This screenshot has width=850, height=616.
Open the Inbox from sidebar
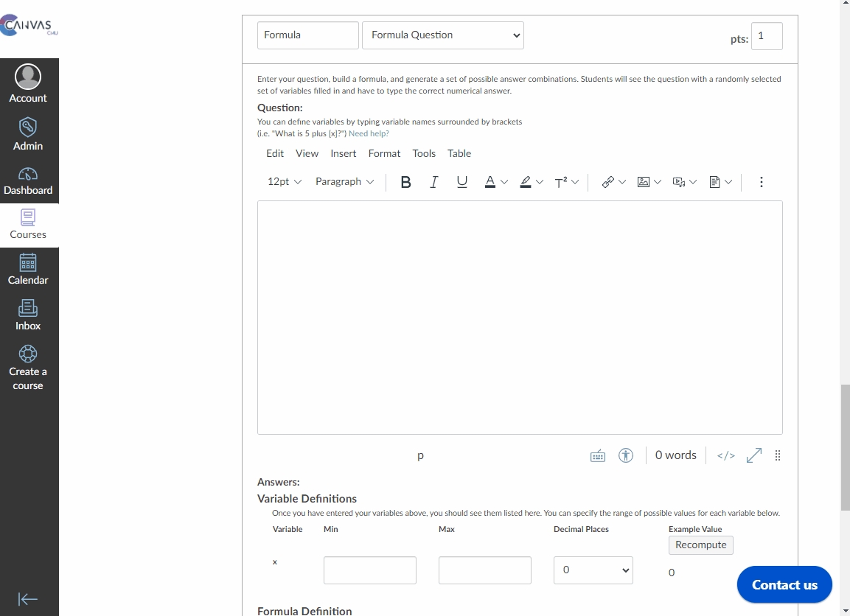[28, 315]
